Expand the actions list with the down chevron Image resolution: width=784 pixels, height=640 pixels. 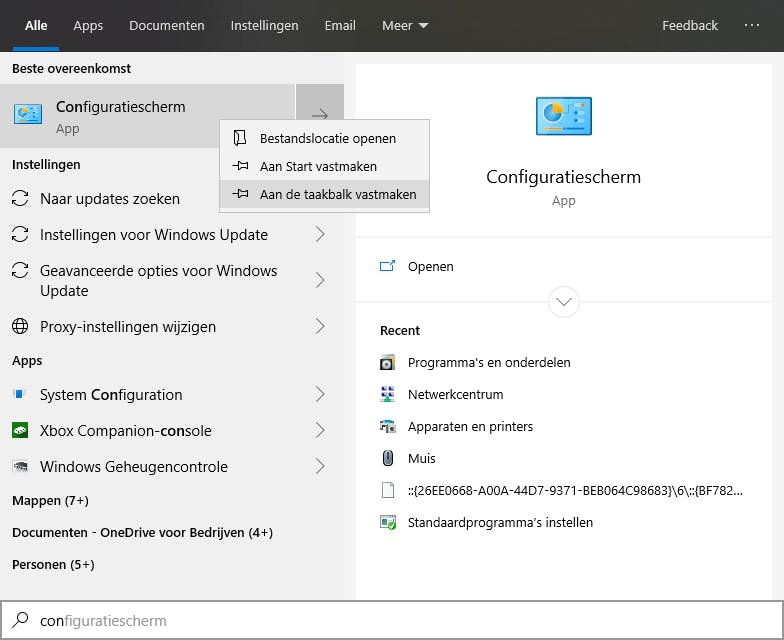pos(564,301)
